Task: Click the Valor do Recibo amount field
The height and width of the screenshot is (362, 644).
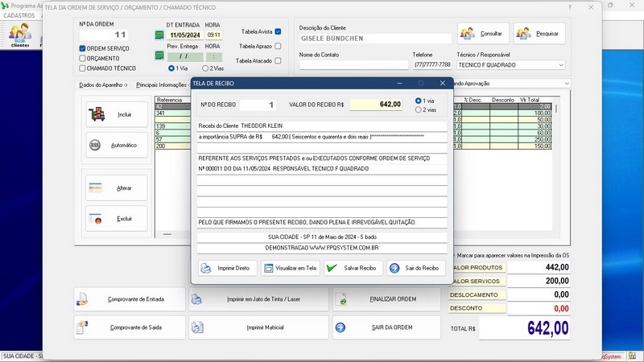Action: click(x=376, y=105)
